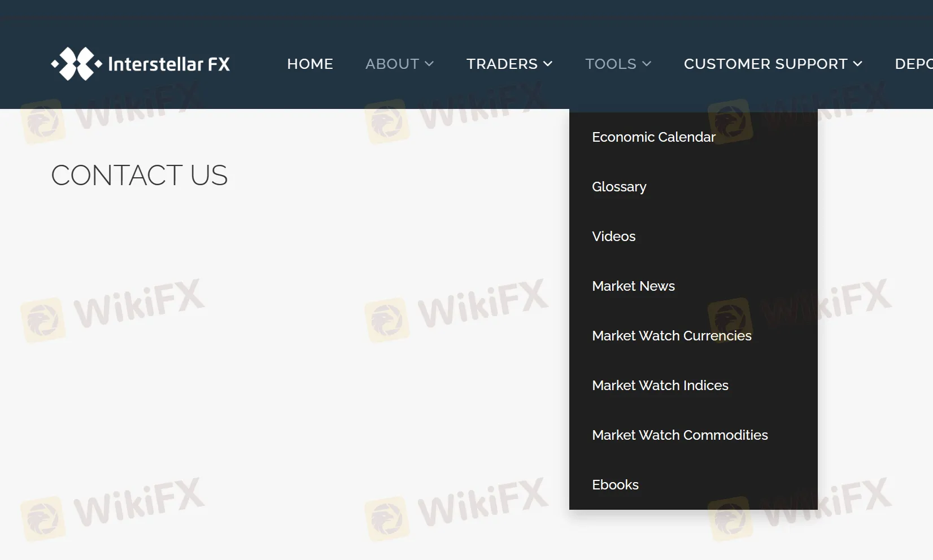Select Economic Calendar from the Tools dropdown
933x560 pixels.
(653, 137)
